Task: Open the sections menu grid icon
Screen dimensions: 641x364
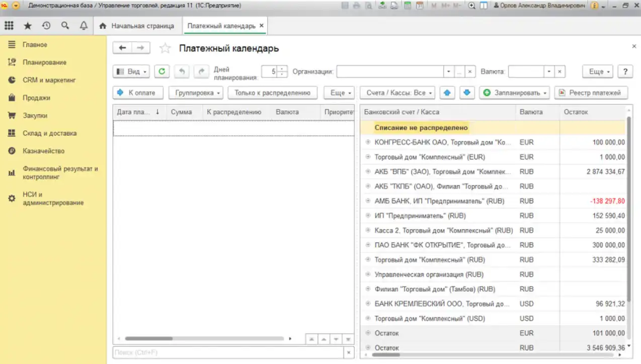Action: point(9,26)
